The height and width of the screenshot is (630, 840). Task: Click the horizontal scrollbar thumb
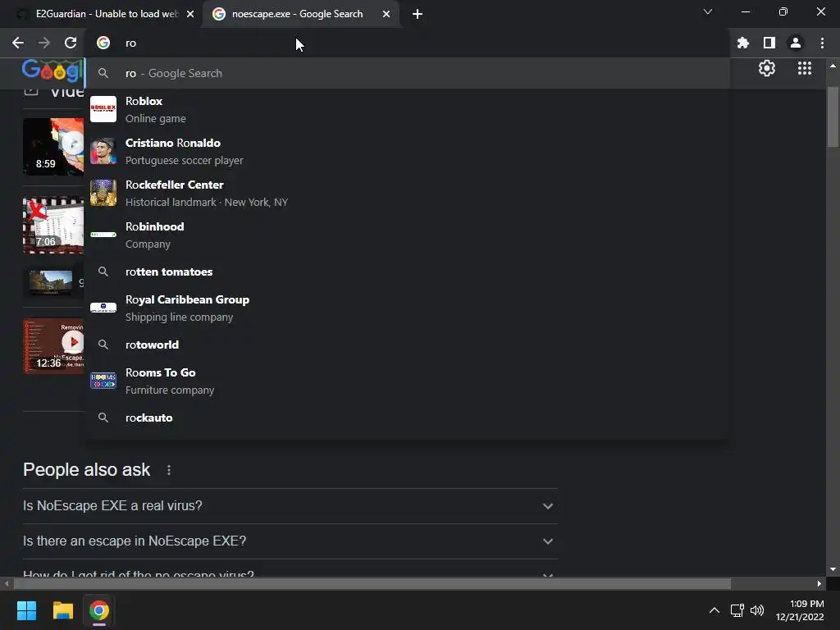pyautogui.click(x=372, y=583)
